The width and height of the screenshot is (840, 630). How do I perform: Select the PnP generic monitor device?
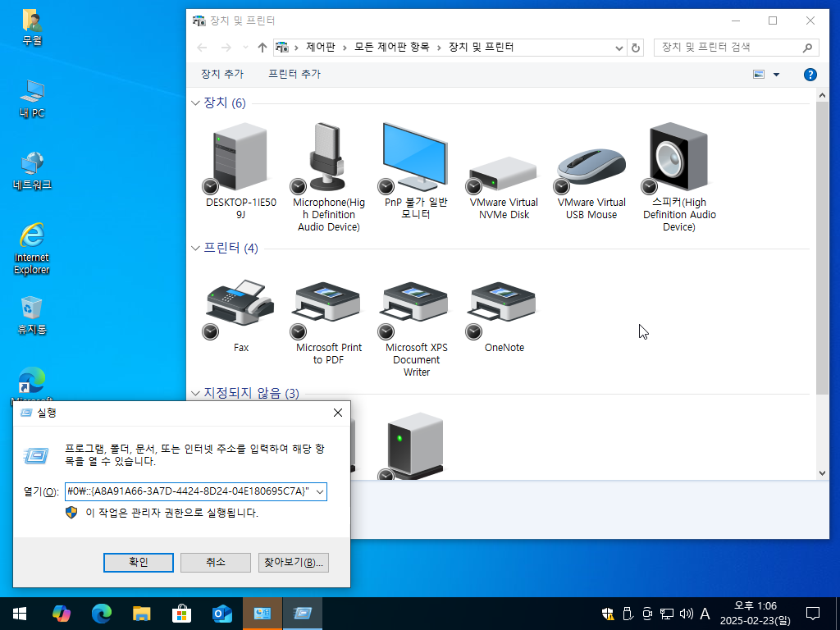pos(416,157)
